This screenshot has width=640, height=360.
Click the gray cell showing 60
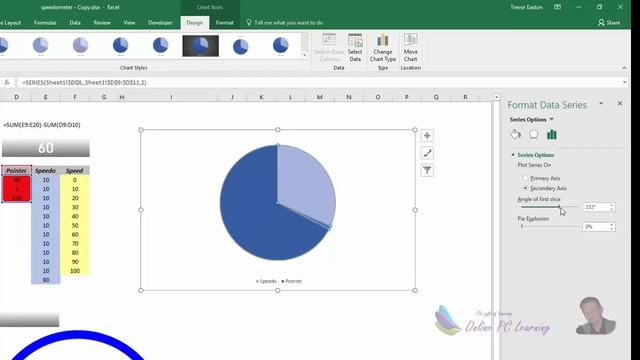(46, 148)
